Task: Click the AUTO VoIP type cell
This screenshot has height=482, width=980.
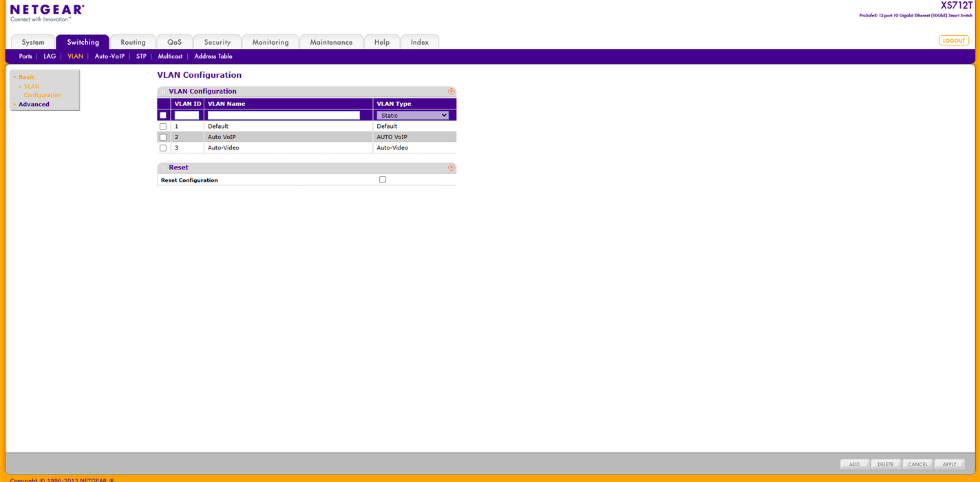Action: tap(414, 137)
